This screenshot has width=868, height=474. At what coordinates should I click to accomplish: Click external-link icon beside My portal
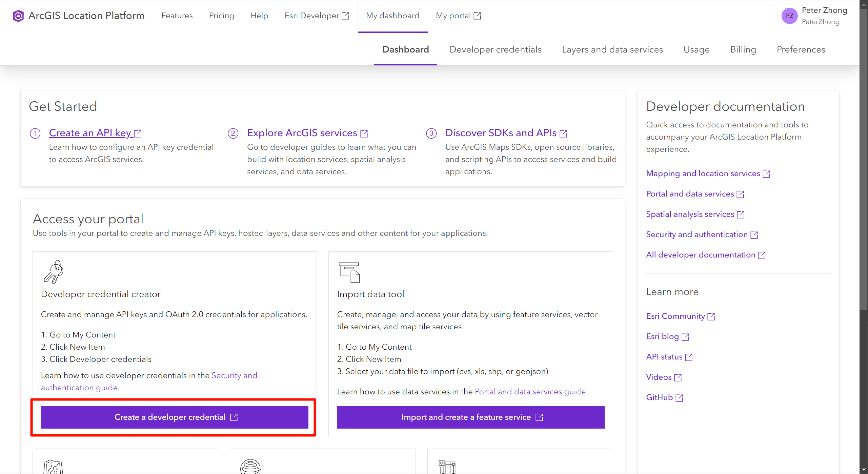[477, 16]
